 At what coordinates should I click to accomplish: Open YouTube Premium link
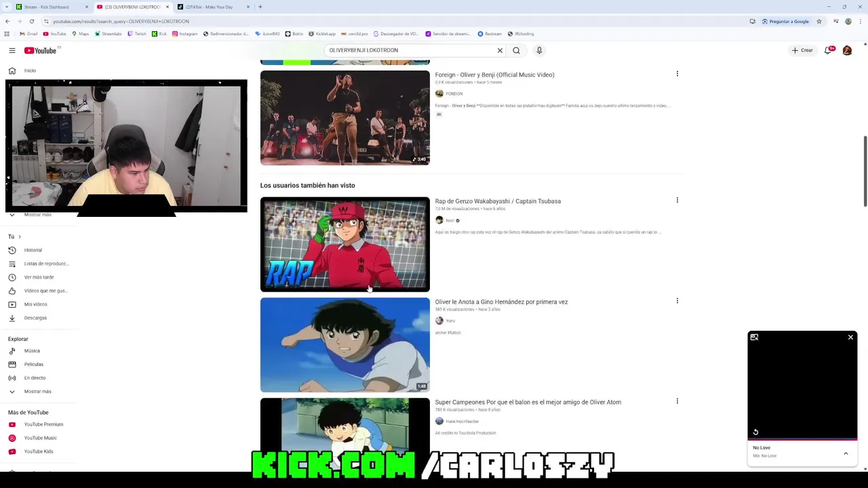(x=39, y=424)
